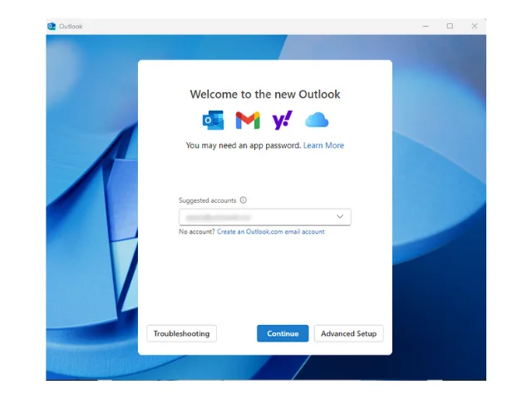Click the 'Suggested accounts' label
The image size is (532, 399).
tap(207, 200)
